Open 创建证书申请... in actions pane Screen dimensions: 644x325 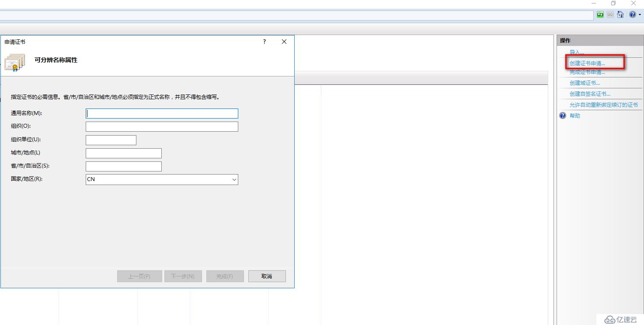tap(587, 63)
